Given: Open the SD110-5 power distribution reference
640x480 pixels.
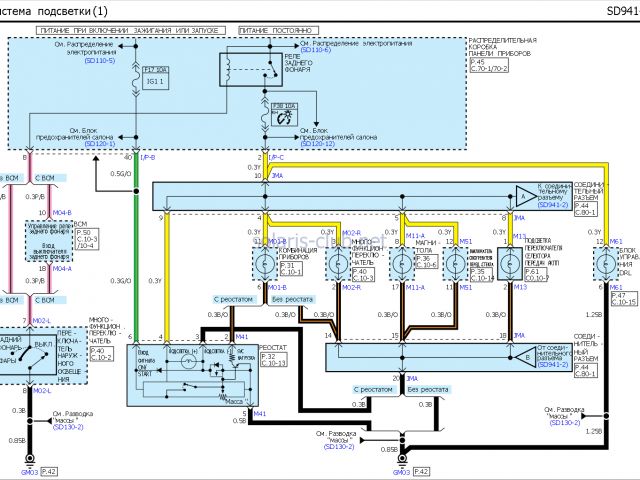Looking at the screenshot, I should (100, 62).
